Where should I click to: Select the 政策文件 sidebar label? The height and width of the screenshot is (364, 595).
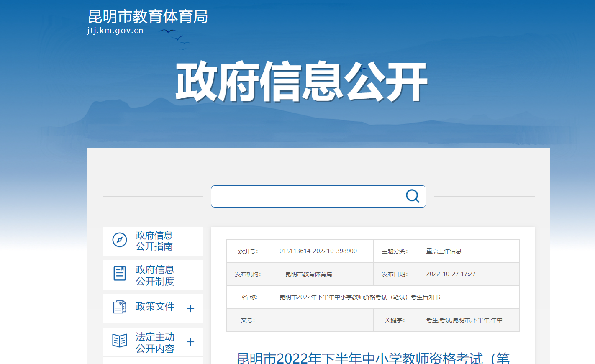(x=155, y=307)
